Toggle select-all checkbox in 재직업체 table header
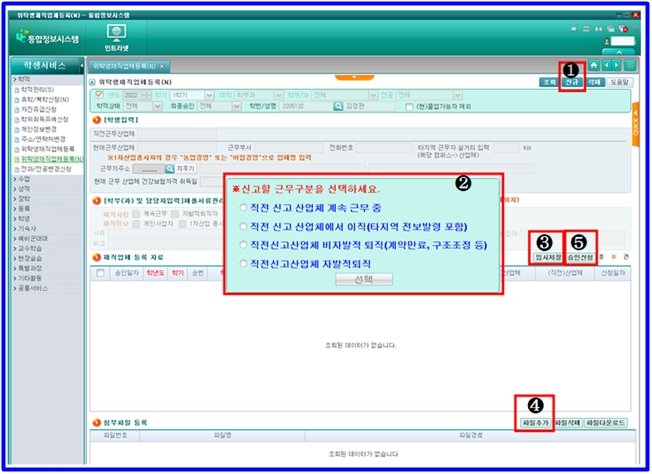This screenshot has width=652, height=474. point(100,273)
